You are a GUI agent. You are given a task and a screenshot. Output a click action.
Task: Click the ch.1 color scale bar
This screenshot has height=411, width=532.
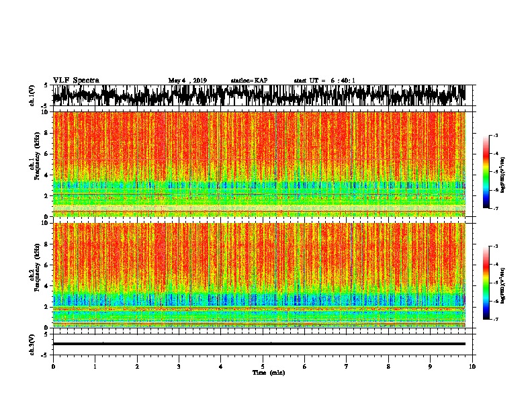click(486, 172)
